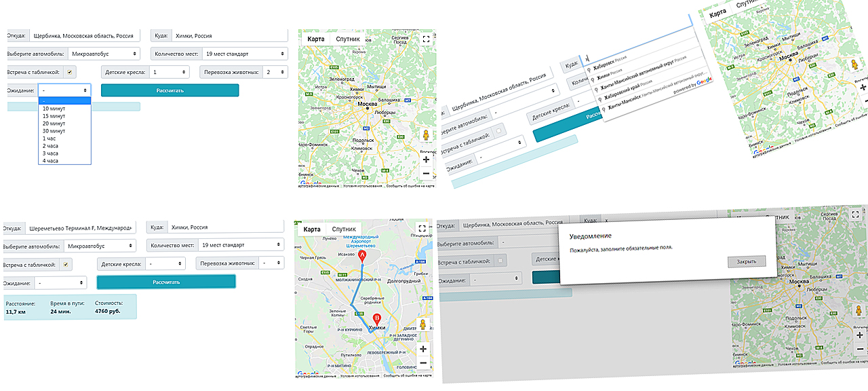Open Перевозка животных dropdown in Шереметьево form
868x391 pixels.
pyautogui.click(x=272, y=263)
